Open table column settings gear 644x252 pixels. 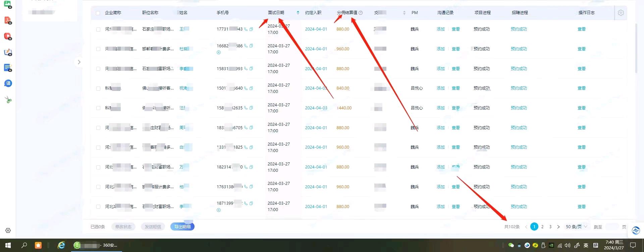[621, 13]
